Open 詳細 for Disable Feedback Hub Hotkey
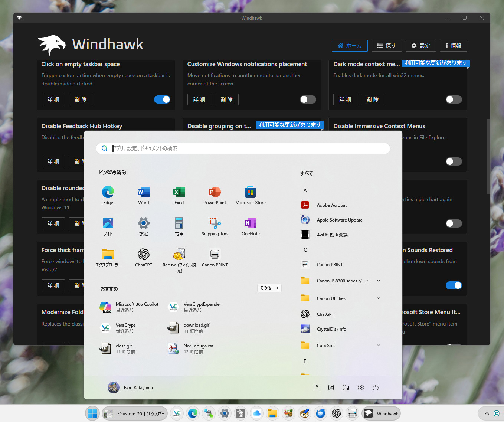This screenshot has height=422, width=504. [x=53, y=161]
